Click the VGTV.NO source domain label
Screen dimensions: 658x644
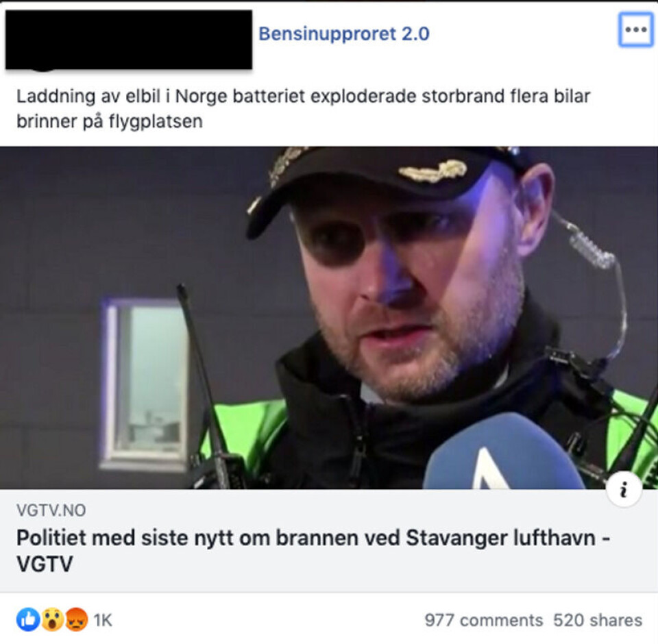(51, 510)
